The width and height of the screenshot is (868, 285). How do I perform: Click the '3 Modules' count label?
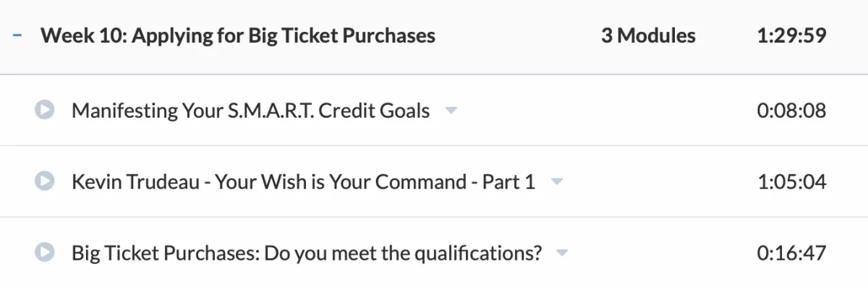coord(648,35)
